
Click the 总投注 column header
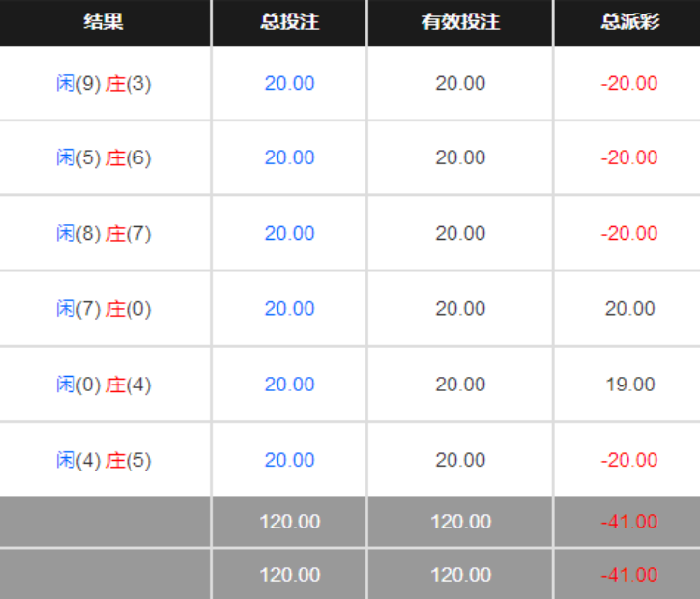(289, 21)
